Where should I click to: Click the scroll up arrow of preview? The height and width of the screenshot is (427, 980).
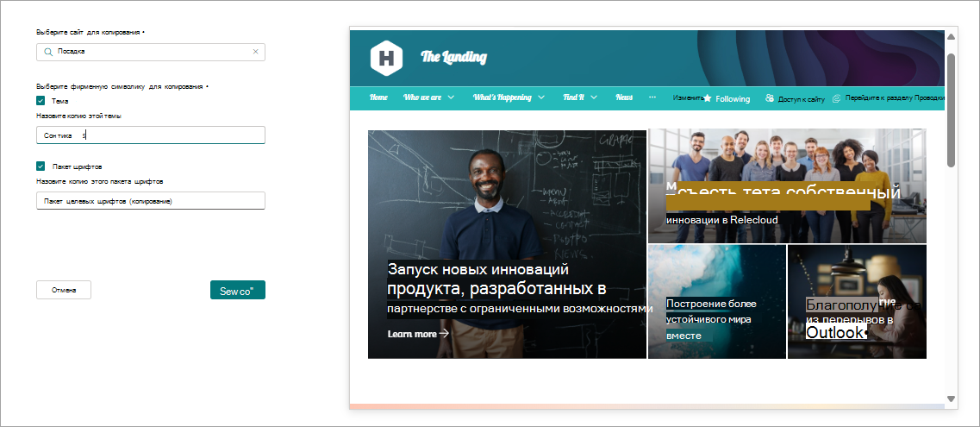click(x=952, y=37)
